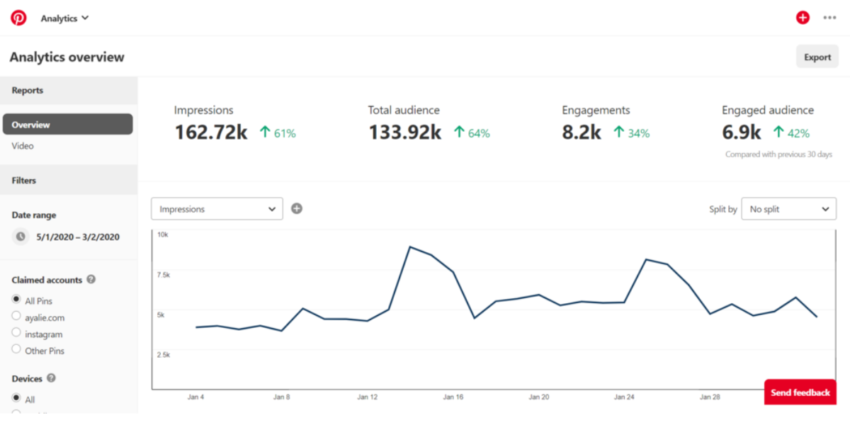
Task: Click the green arrow beside Impressions 61%
Action: 266,132
